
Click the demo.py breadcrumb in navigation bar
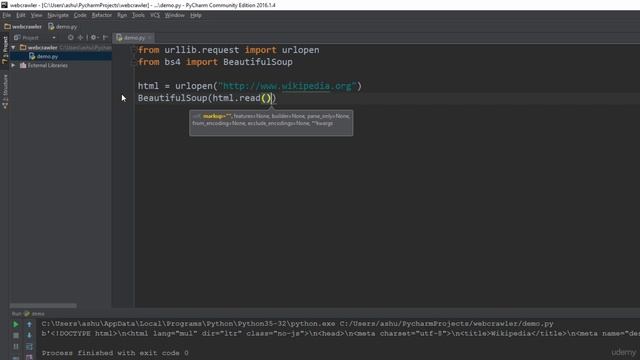click(62, 27)
